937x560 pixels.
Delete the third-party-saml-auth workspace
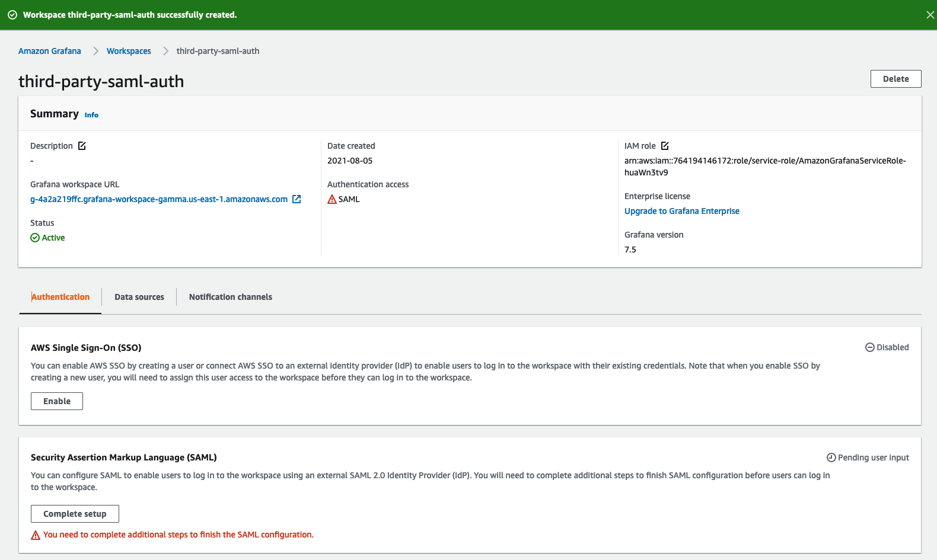click(895, 79)
